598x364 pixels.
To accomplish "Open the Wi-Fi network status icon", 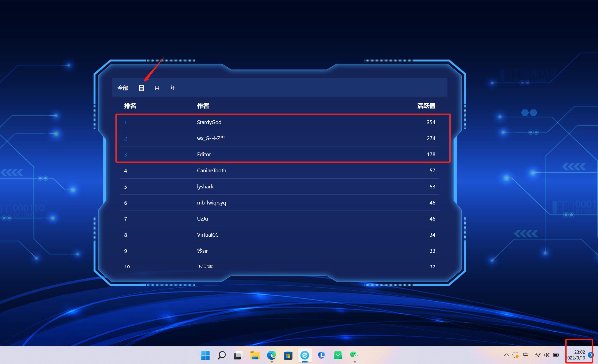I will tap(538, 355).
